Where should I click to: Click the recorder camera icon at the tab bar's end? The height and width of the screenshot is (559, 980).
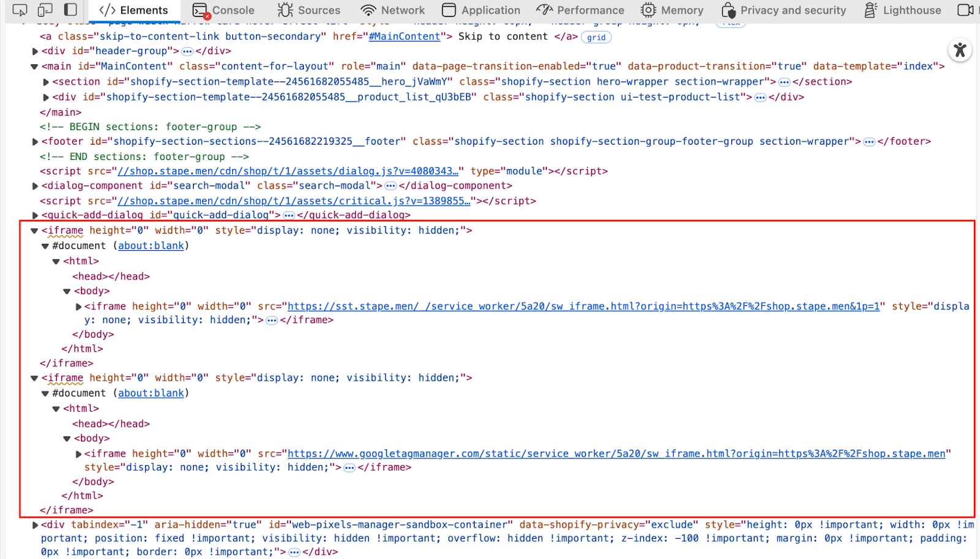(965, 10)
